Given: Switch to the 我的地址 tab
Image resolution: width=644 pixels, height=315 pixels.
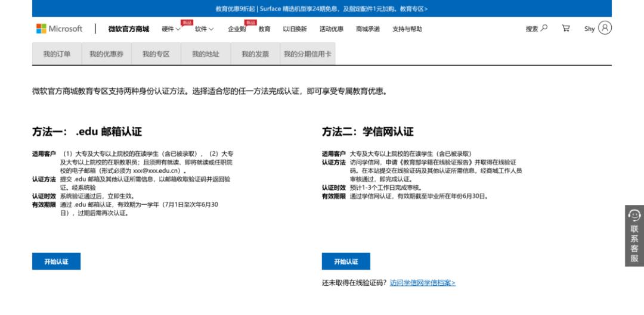Looking at the screenshot, I should point(206,54).
